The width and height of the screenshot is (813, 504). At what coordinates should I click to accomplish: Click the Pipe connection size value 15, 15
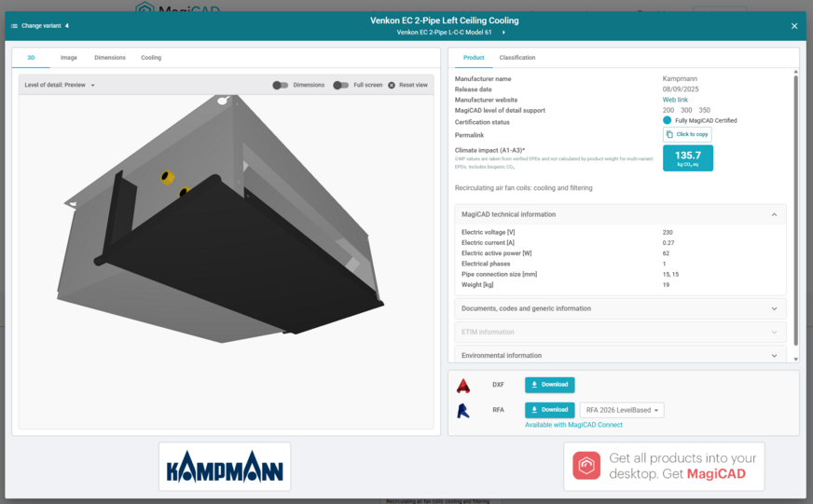[670, 275]
